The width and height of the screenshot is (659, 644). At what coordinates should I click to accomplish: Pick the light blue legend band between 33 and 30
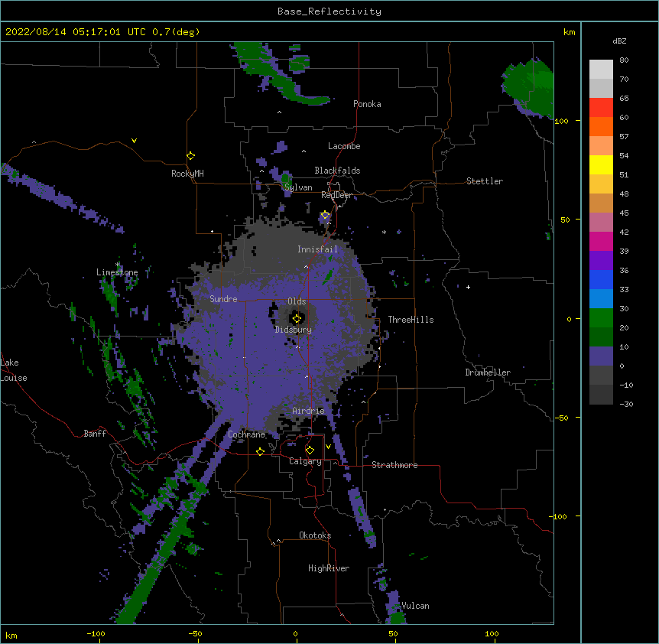(601, 298)
